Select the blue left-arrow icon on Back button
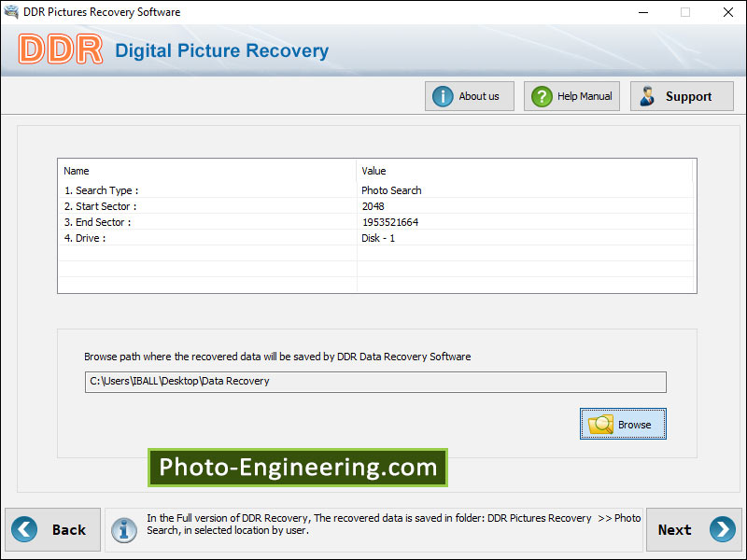Viewport: 747px width, 560px height. tap(23, 529)
